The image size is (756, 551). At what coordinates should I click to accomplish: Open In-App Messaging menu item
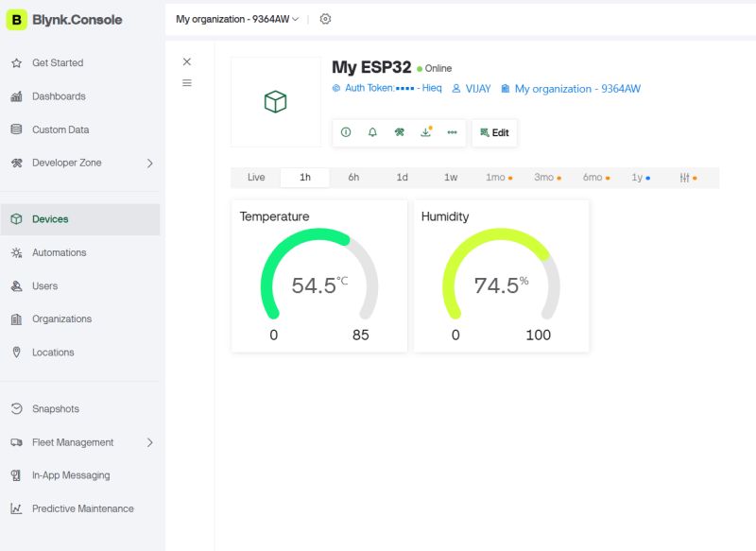click(80, 475)
